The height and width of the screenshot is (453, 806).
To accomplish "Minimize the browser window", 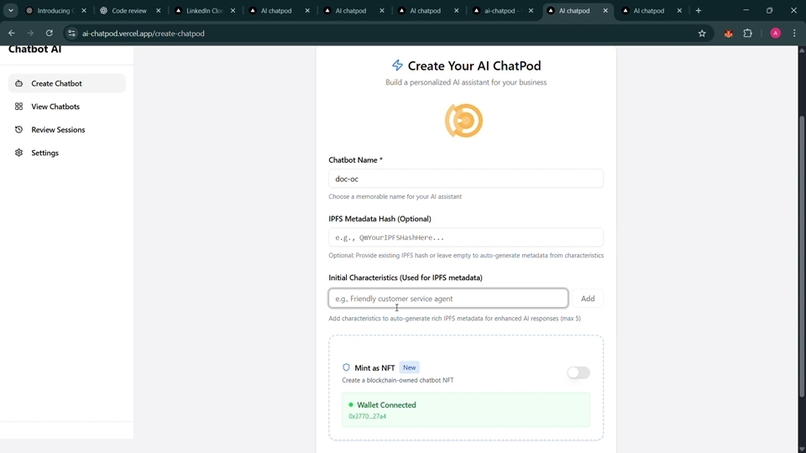I will pyautogui.click(x=746, y=10).
